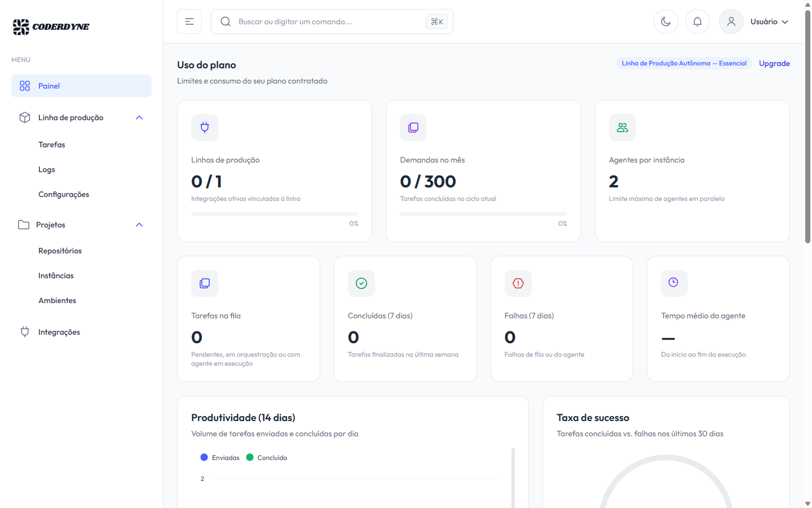
Task: Go to Tarefas in the sidebar
Action: click(52, 144)
